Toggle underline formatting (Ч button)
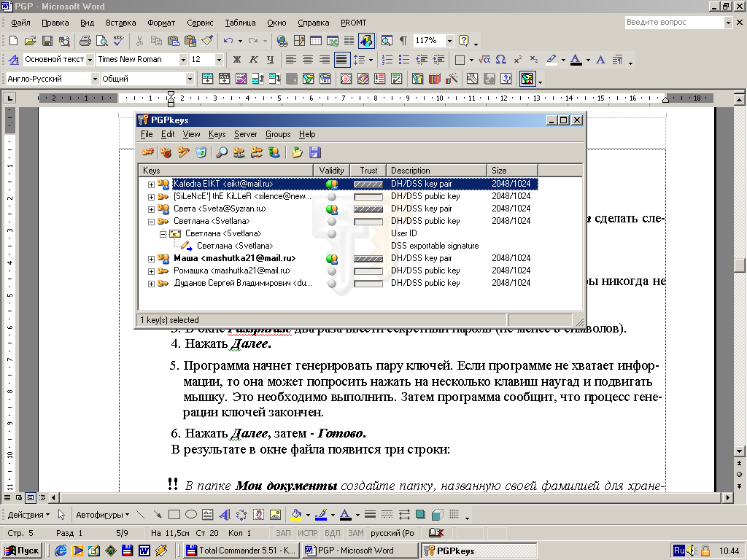The width and height of the screenshot is (747, 560). pyautogui.click(x=270, y=60)
